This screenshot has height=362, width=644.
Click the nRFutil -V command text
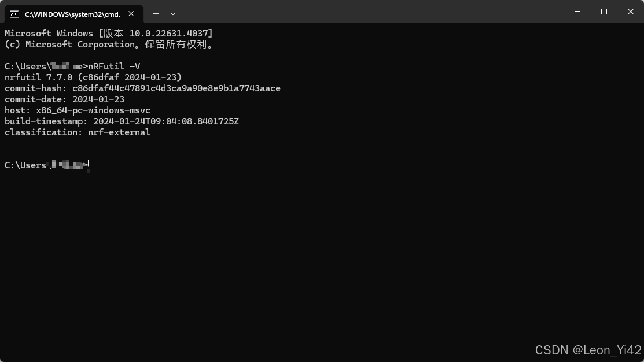pos(113,66)
